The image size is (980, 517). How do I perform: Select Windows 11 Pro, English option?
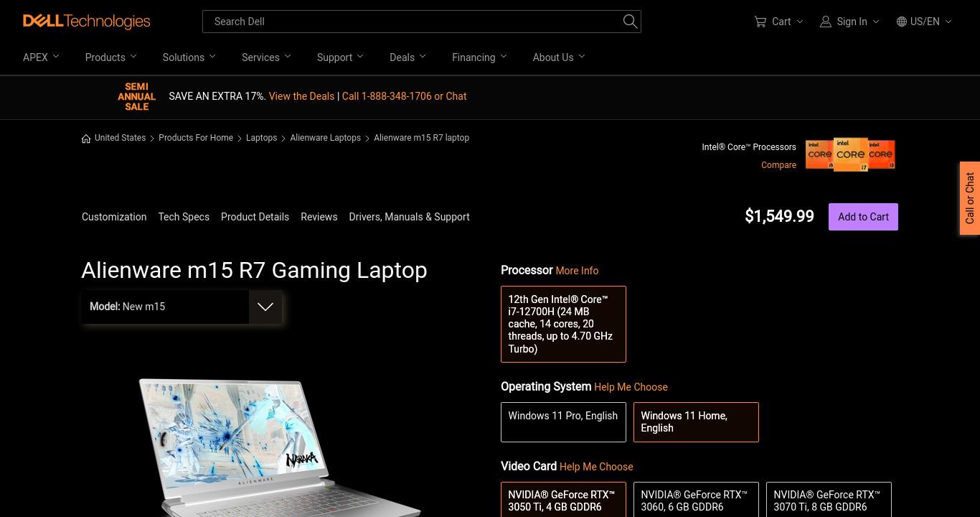point(563,422)
